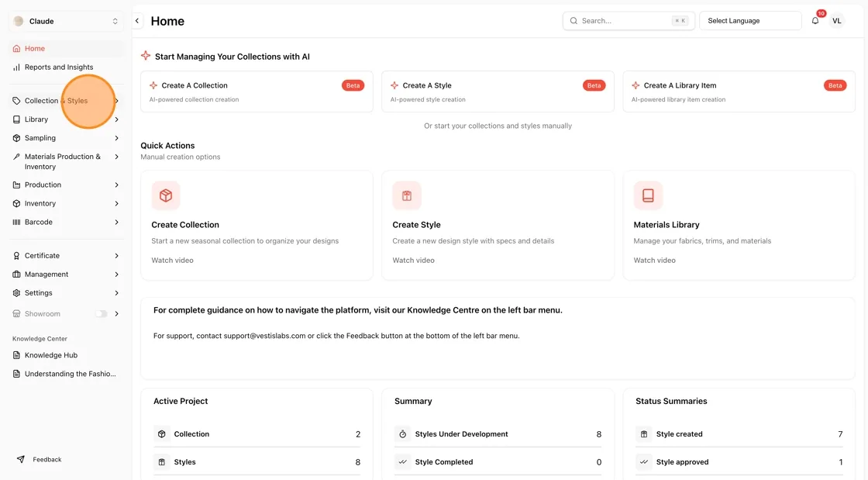This screenshot has width=868, height=480.
Task: Click the Feedback button label
Action: pyautogui.click(x=47, y=460)
